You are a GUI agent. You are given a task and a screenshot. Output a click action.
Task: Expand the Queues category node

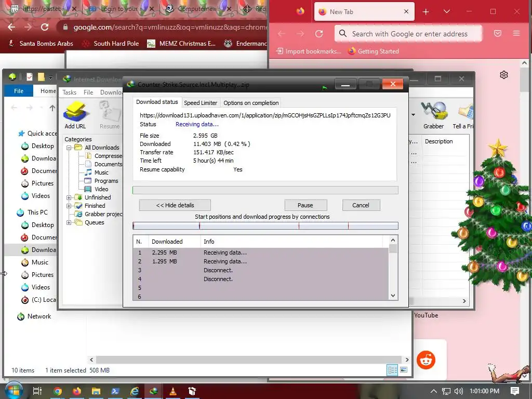[69, 222]
